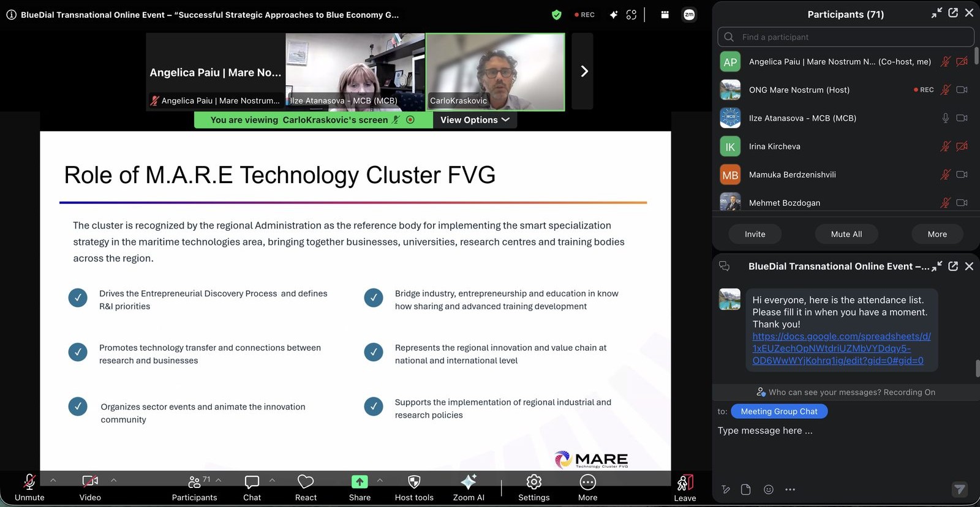Select Mamuka Berdzenishvili in participants list
980x507 pixels.
coord(846,175)
